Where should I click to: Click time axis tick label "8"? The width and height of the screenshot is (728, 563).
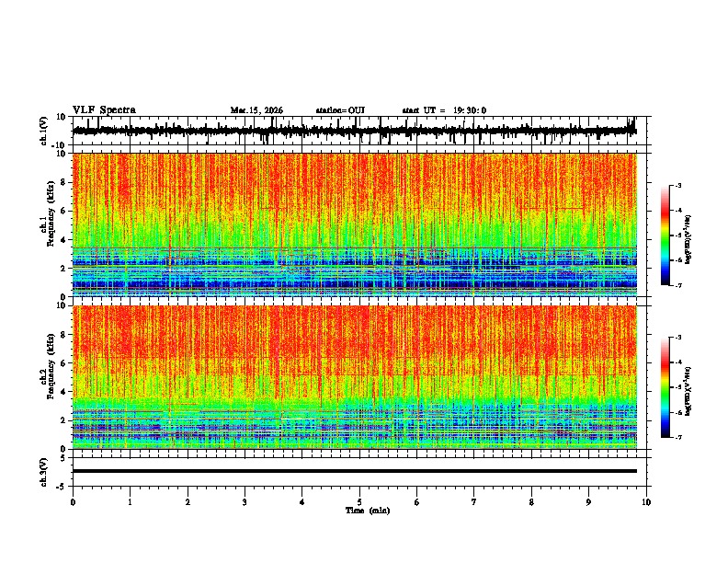point(531,502)
